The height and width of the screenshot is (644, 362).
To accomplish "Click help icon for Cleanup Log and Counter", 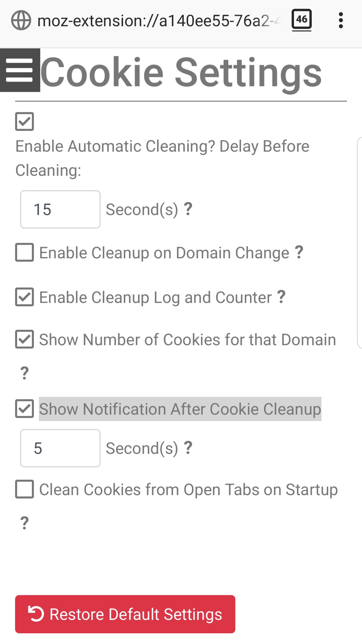I will point(281,297).
